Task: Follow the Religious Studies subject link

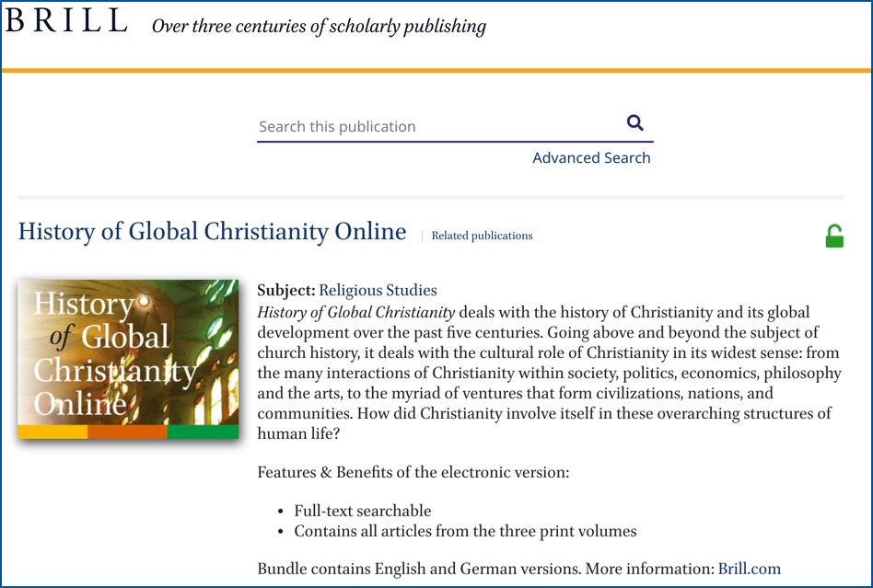Action: pos(378,291)
